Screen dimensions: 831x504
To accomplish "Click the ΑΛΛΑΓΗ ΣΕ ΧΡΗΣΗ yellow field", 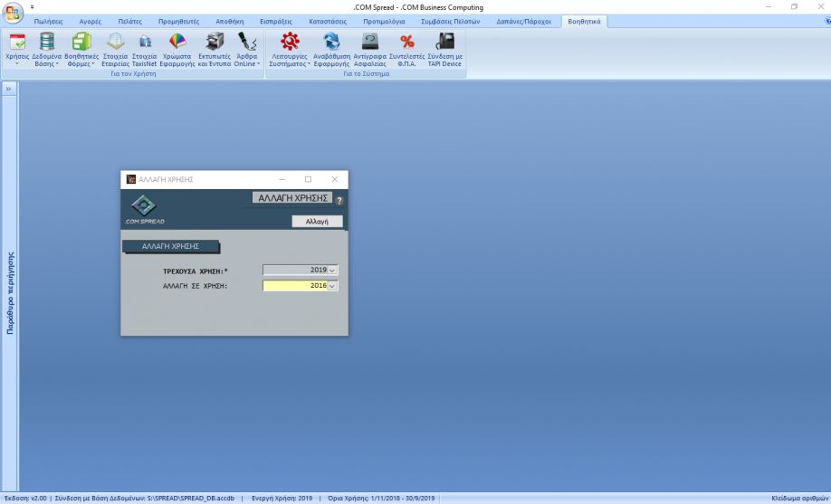I will click(x=295, y=286).
